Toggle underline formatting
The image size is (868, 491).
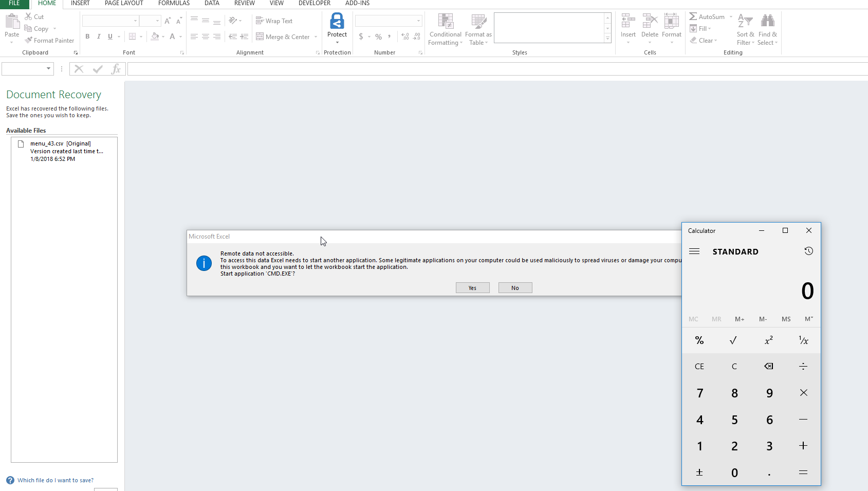[x=110, y=37]
